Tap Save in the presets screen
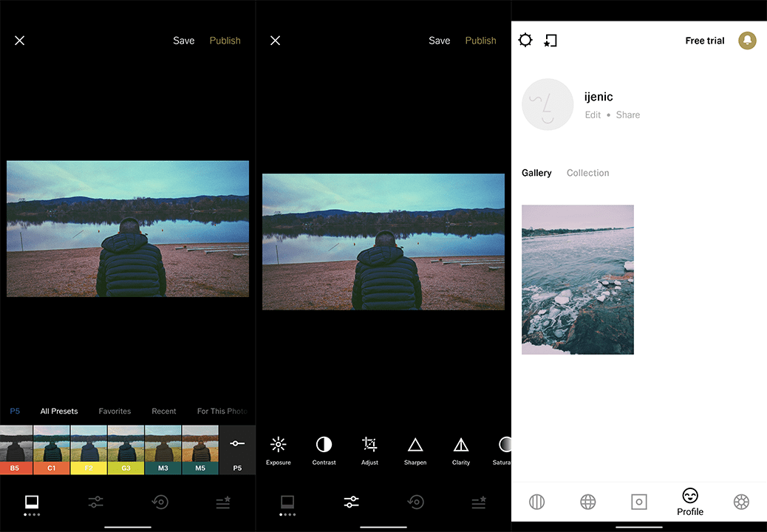767x532 pixels. (x=183, y=41)
